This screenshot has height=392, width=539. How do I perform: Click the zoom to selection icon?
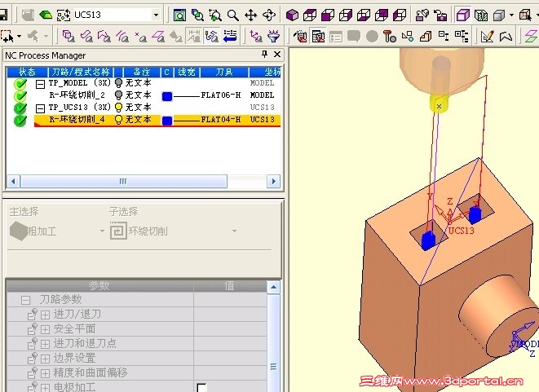click(197, 15)
